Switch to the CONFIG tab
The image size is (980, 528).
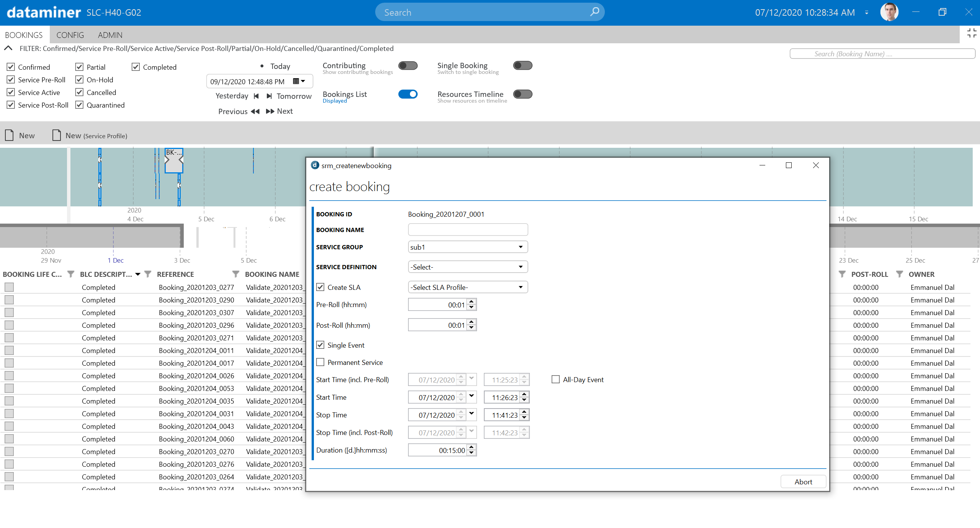pos(70,35)
